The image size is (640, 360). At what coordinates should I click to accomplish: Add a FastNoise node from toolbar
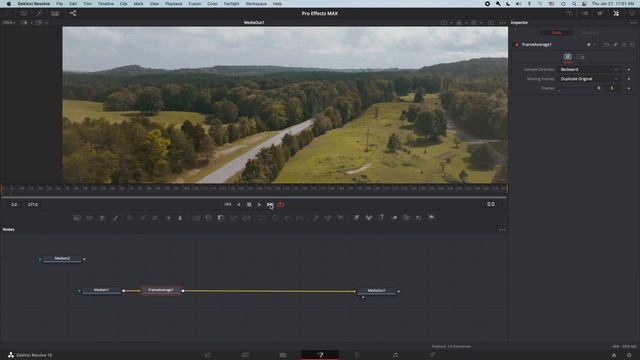[89, 218]
